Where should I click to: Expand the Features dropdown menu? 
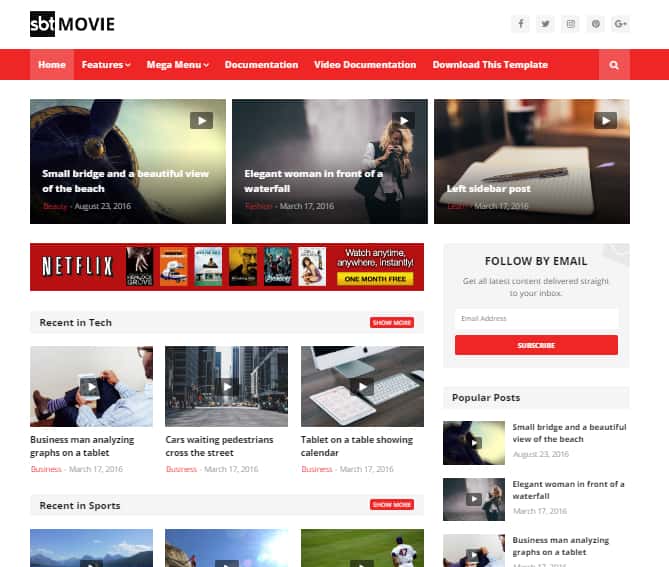pyautogui.click(x=106, y=65)
